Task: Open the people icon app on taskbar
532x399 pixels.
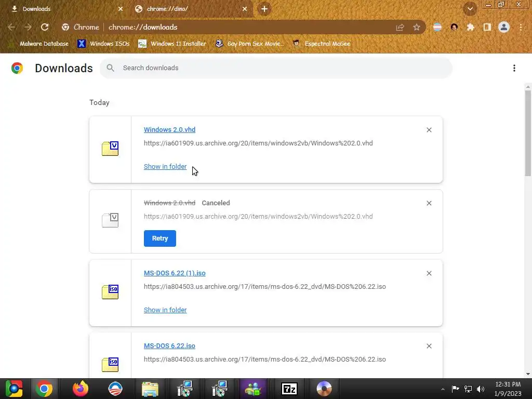Action: 254,389
